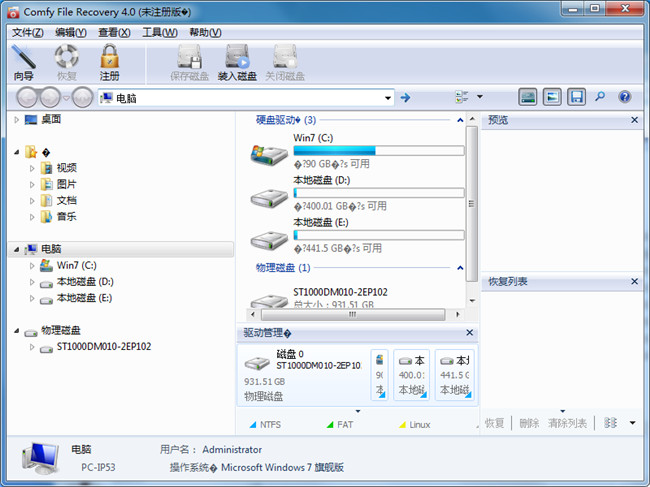The height and width of the screenshot is (487, 650).
Task: Toggle the drive manager panel icon
Action: 528,97
